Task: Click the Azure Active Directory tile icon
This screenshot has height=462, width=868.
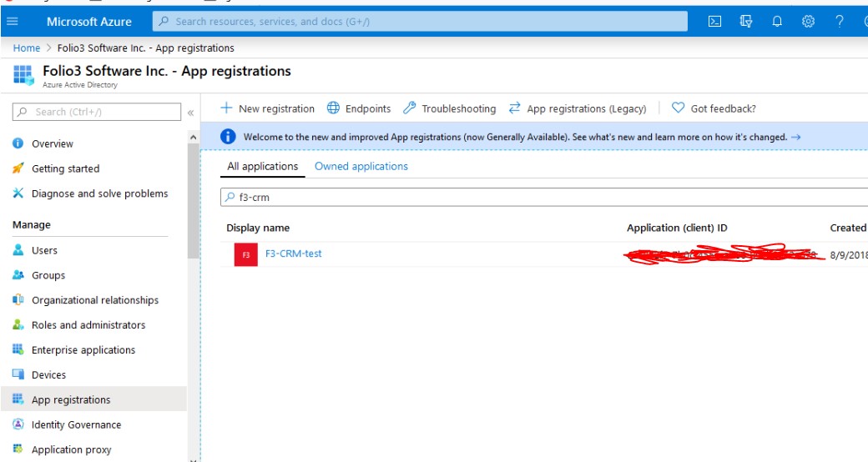Action: click(23, 75)
